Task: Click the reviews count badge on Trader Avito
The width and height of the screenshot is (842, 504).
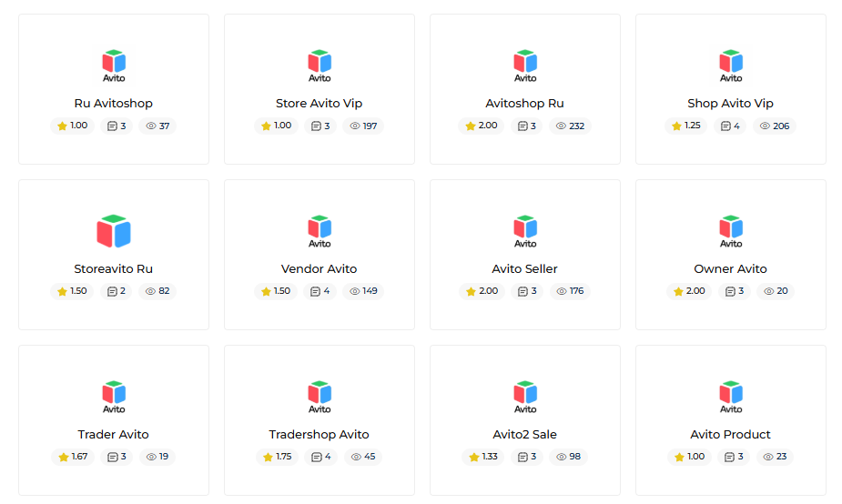Action: 117,457
